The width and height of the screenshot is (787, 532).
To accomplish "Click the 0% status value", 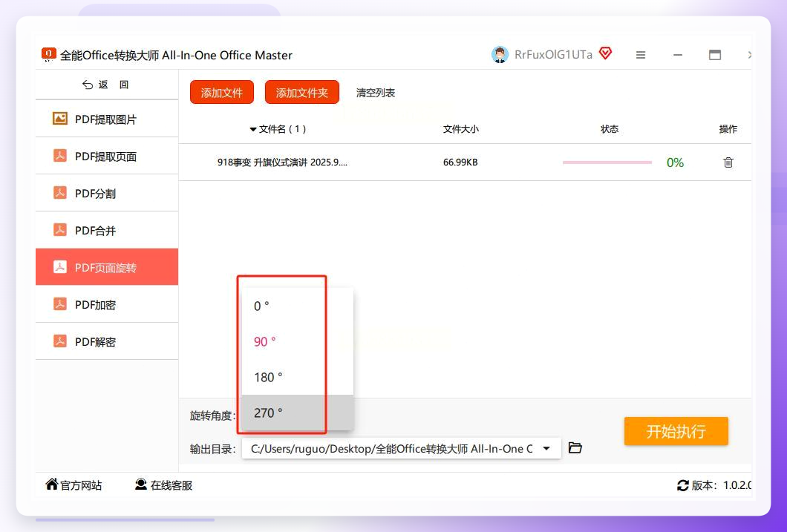I will coord(675,162).
